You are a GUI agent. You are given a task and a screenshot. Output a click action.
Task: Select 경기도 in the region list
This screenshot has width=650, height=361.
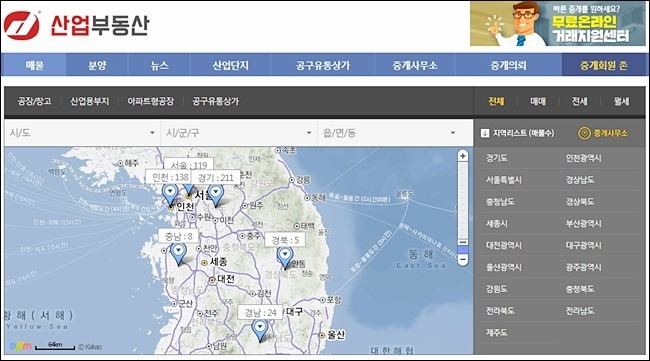pos(497,158)
